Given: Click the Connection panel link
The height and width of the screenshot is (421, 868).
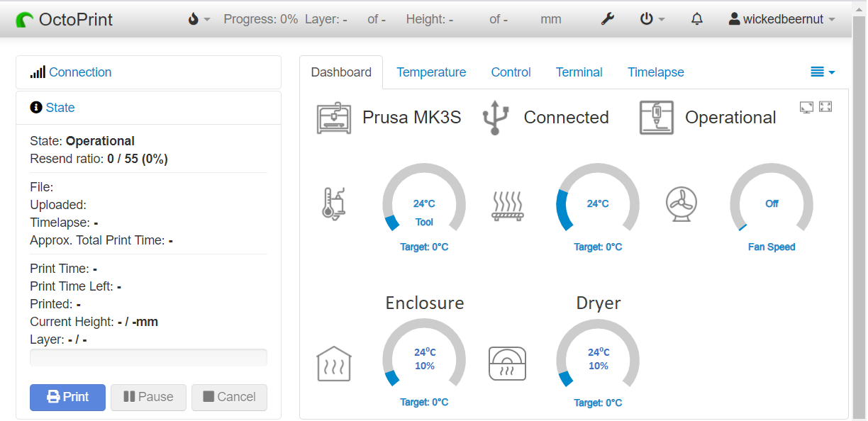Looking at the screenshot, I should [80, 72].
